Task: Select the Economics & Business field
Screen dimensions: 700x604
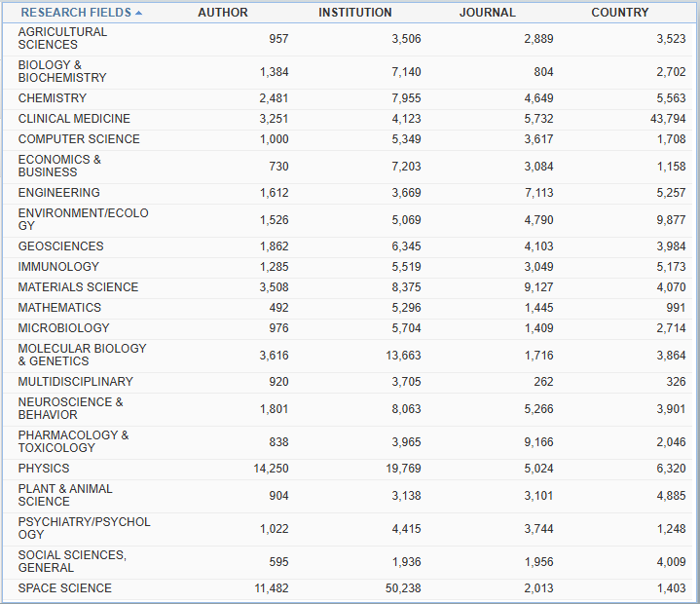Action: [x=59, y=167]
